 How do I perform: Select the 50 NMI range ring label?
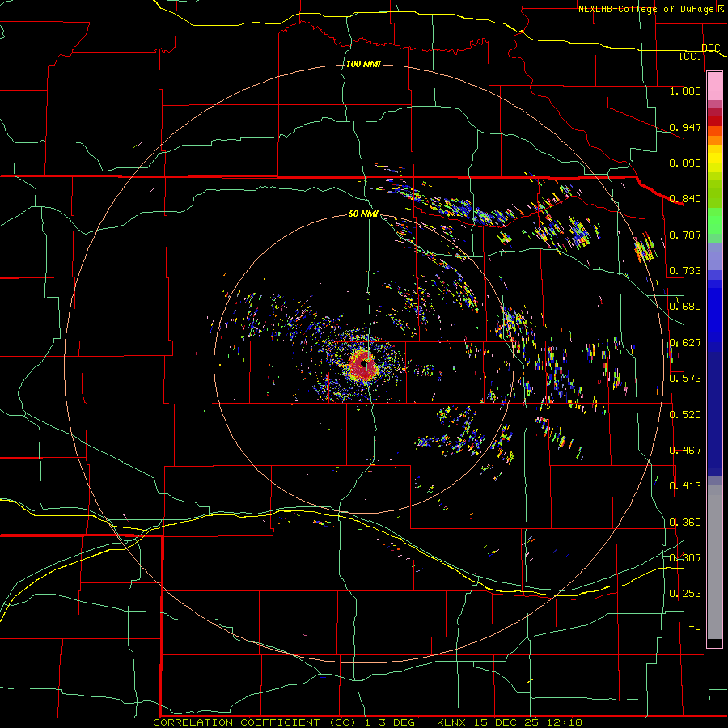click(363, 214)
